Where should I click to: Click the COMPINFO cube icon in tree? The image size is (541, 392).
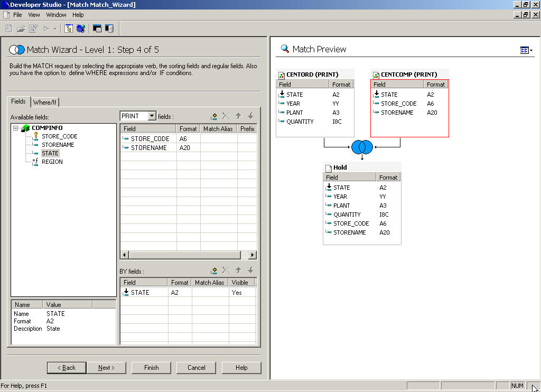25,128
